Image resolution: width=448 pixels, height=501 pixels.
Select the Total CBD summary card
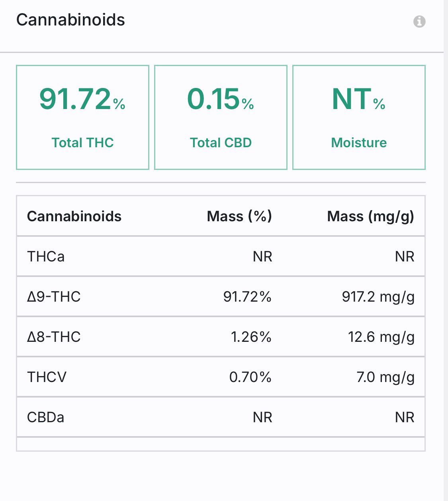[x=221, y=117]
